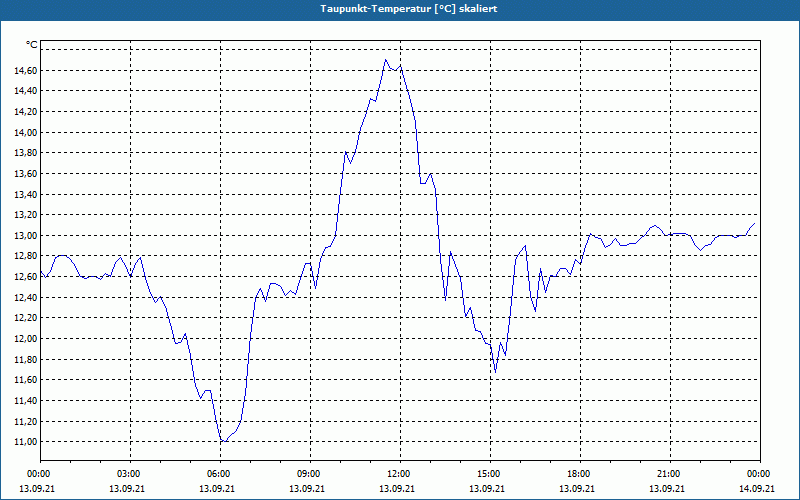Screen dimensions: 800x500
Task: Select the 11,40 y-axis value
Action: pos(26,401)
